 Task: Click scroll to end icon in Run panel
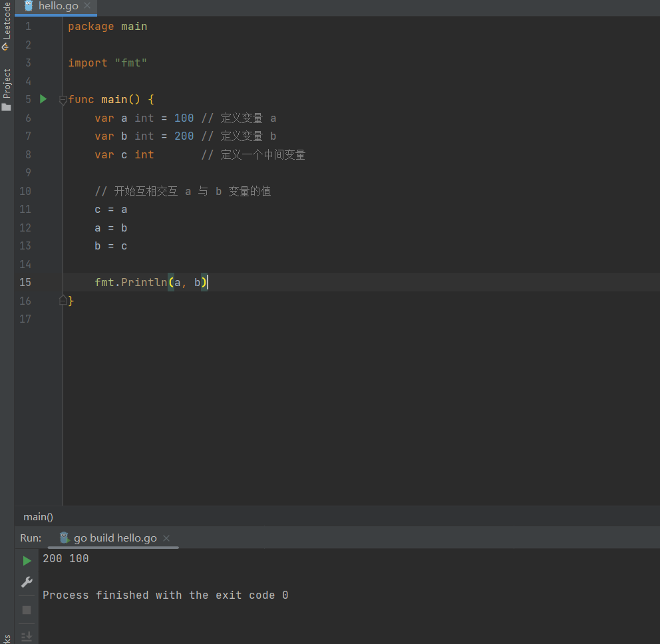click(27, 637)
